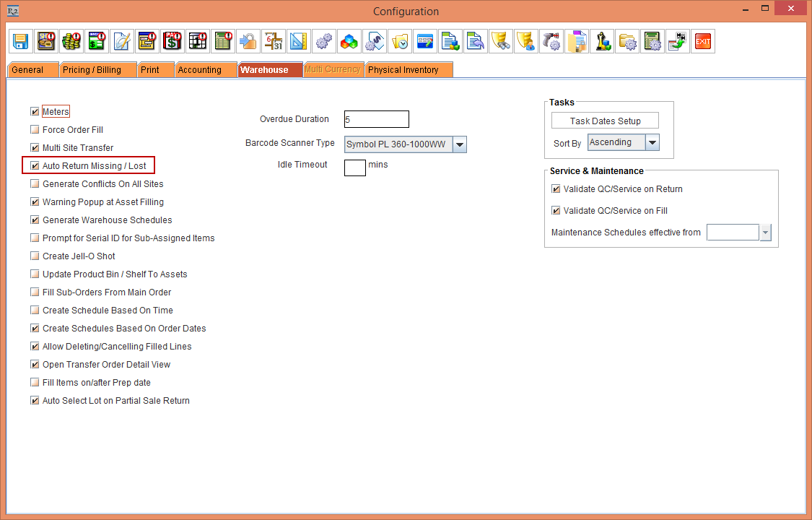Open Maintenance Schedules effective from date dropdown
Image resolution: width=812 pixels, height=520 pixels.
pyautogui.click(x=765, y=233)
